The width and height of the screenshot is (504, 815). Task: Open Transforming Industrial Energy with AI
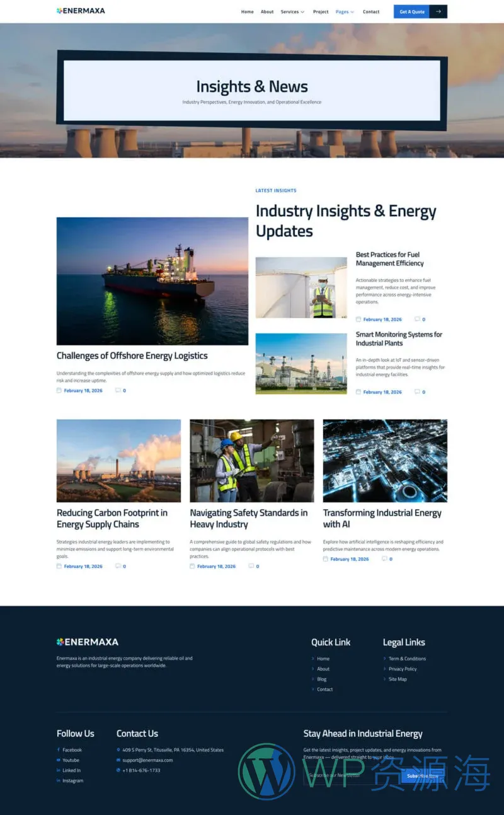point(382,518)
